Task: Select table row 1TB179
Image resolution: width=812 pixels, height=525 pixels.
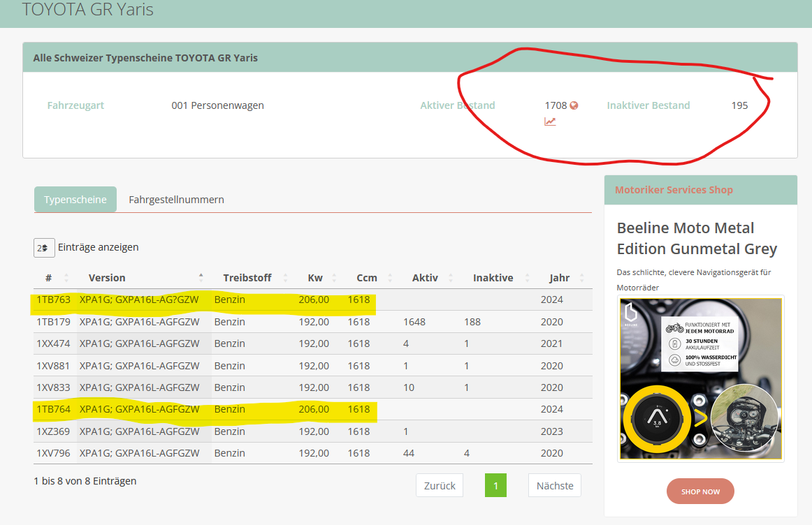Action: 313,322
